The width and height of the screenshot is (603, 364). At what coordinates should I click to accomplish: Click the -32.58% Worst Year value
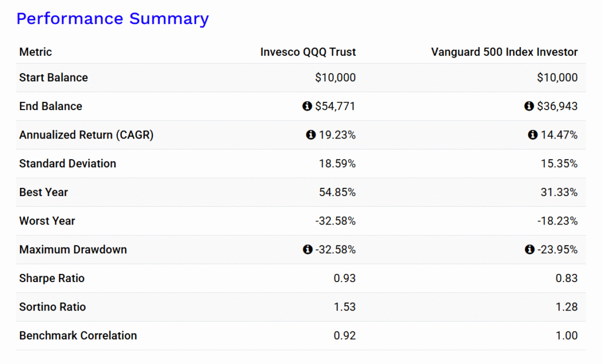335,221
